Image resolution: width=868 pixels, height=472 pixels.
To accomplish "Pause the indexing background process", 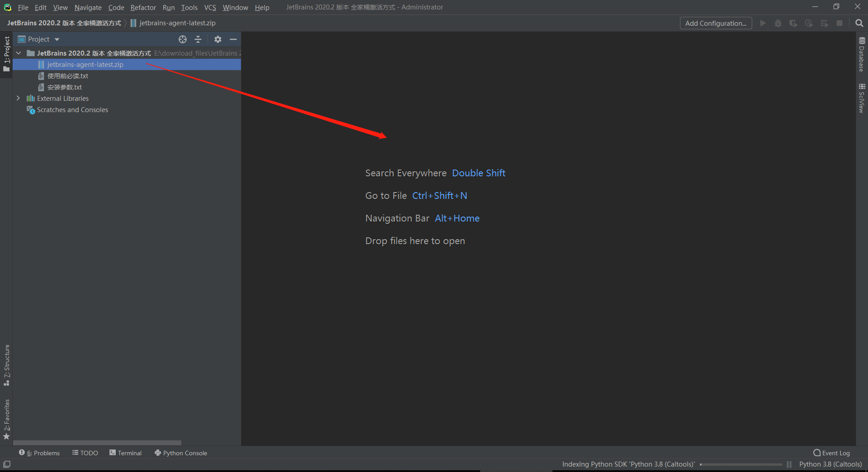I will tap(789, 464).
